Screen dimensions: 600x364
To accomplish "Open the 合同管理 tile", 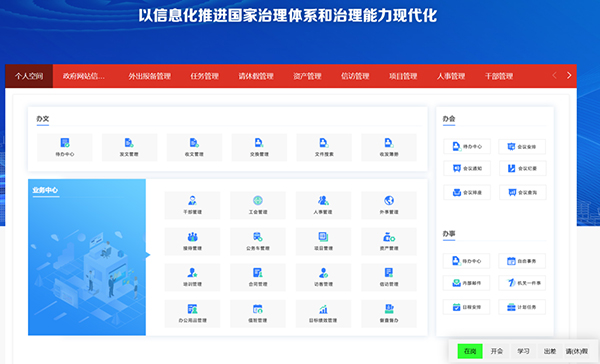I will click(258, 277).
